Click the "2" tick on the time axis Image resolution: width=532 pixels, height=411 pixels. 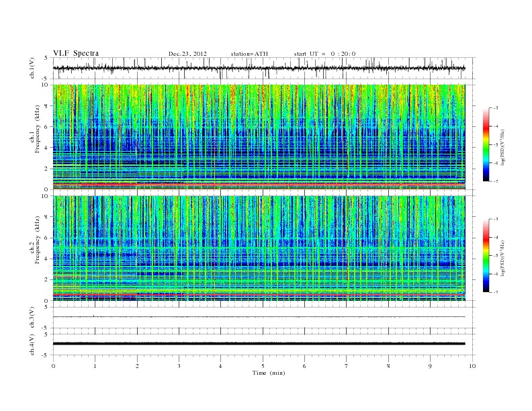point(137,366)
